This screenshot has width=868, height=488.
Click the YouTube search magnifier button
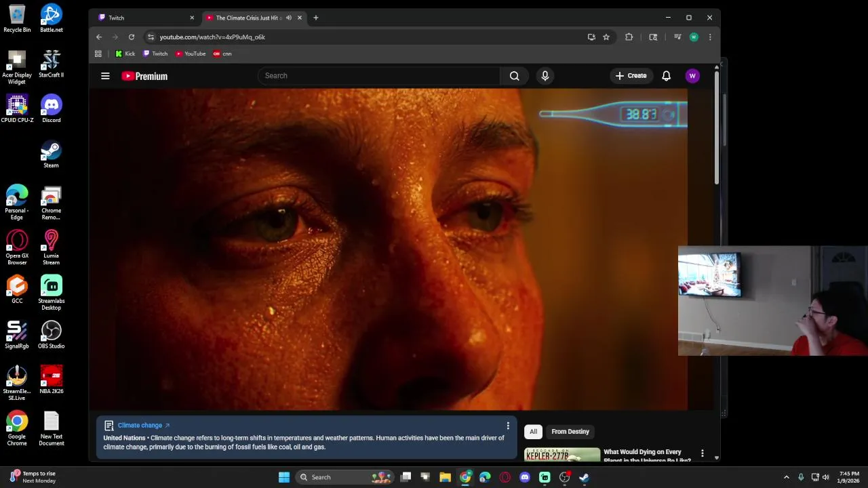pos(515,76)
